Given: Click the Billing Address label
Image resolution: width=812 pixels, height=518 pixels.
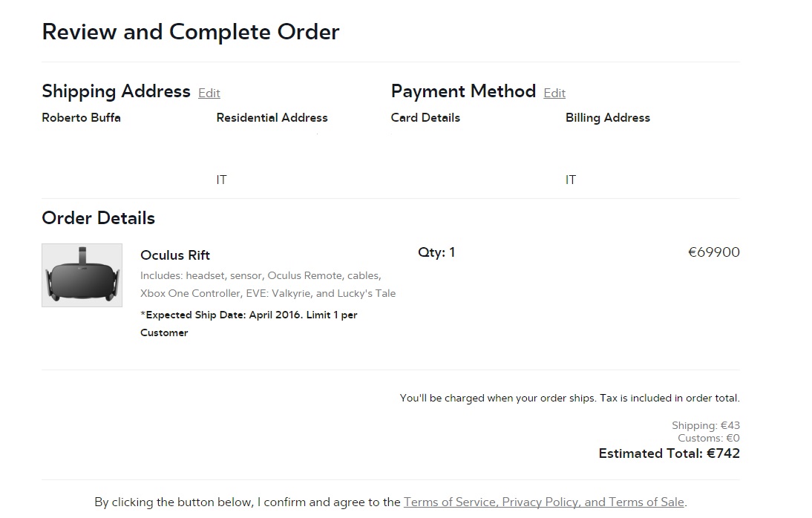Looking at the screenshot, I should coord(607,117).
